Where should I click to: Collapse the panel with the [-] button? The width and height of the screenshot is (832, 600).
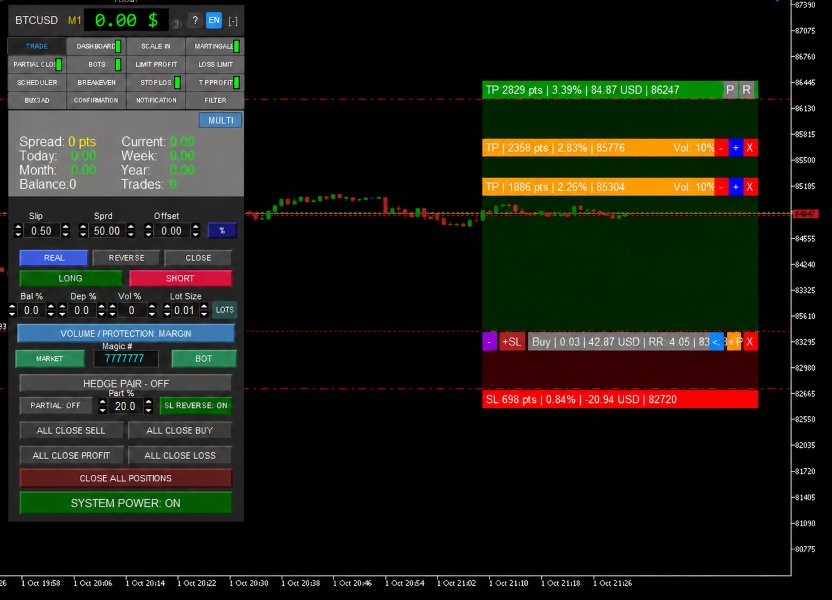[x=232, y=21]
